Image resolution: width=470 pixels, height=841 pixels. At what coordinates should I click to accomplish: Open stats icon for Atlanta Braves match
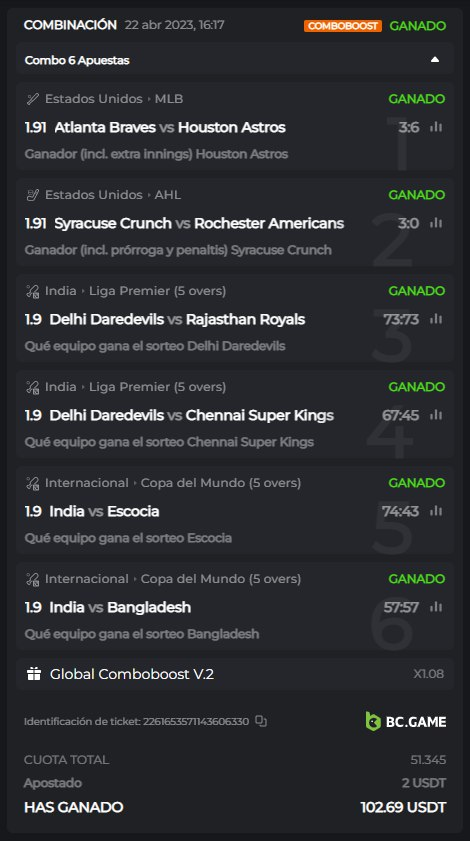(x=436, y=127)
